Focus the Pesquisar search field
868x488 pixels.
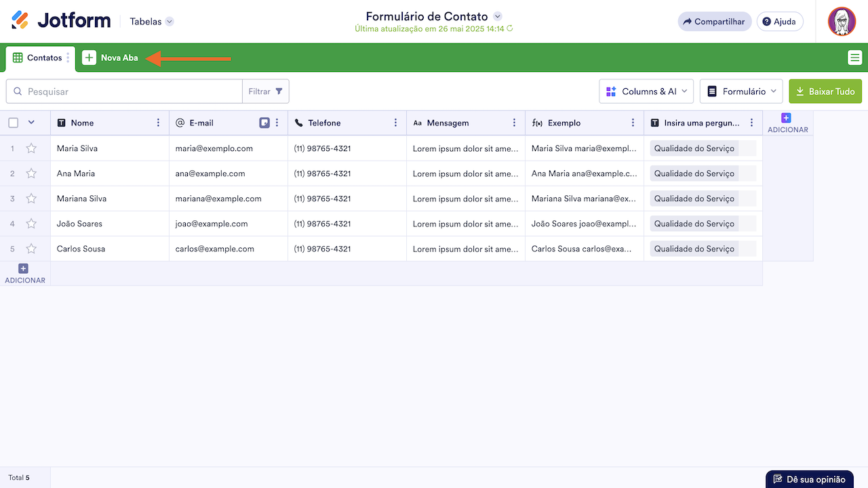(124, 91)
